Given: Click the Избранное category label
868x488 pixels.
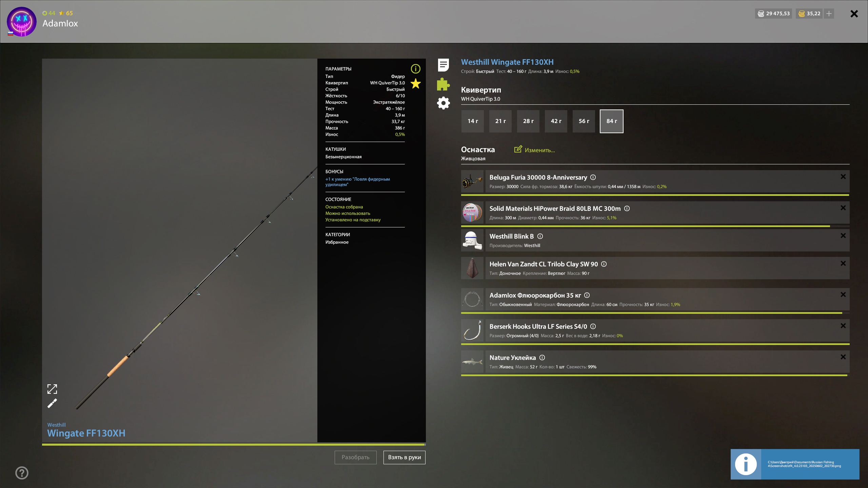Looking at the screenshot, I should point(337,242).
